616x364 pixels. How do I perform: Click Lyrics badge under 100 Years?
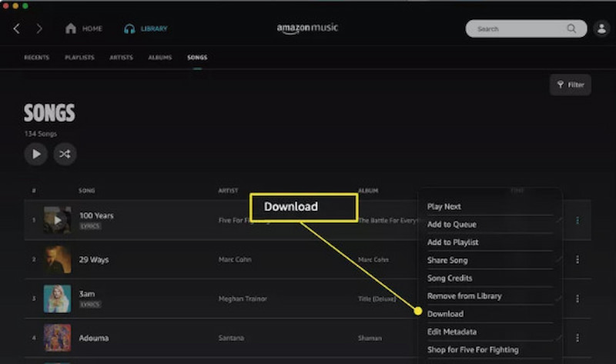[x=90, y=226]
